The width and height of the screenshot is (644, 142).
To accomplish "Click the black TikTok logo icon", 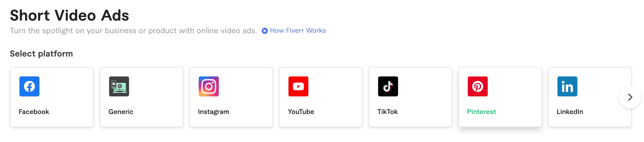I will click(388, 86).
